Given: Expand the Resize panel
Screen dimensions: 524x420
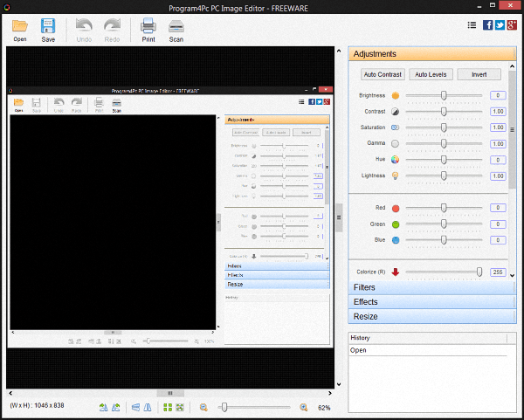Looking at the screenshot, I should tap(432, 316).
